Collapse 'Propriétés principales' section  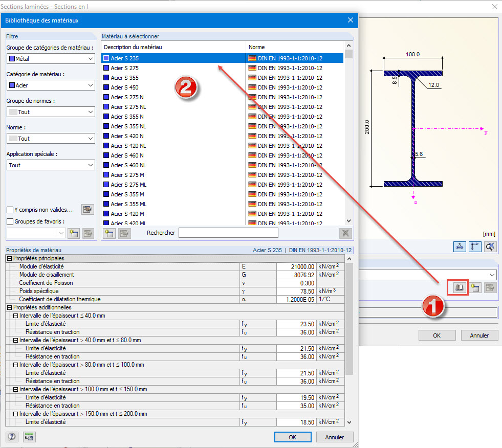(10, 259)
